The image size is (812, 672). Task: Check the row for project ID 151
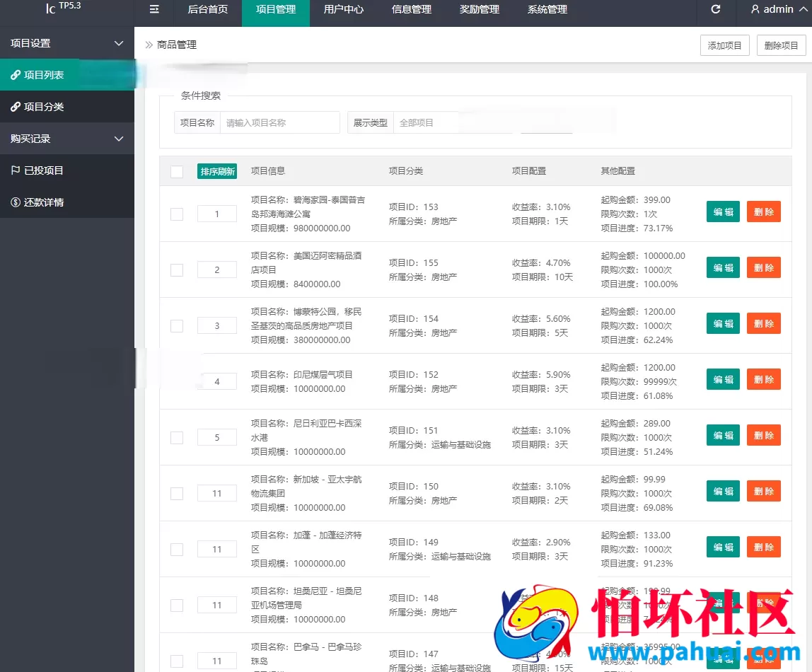point(177,437)
